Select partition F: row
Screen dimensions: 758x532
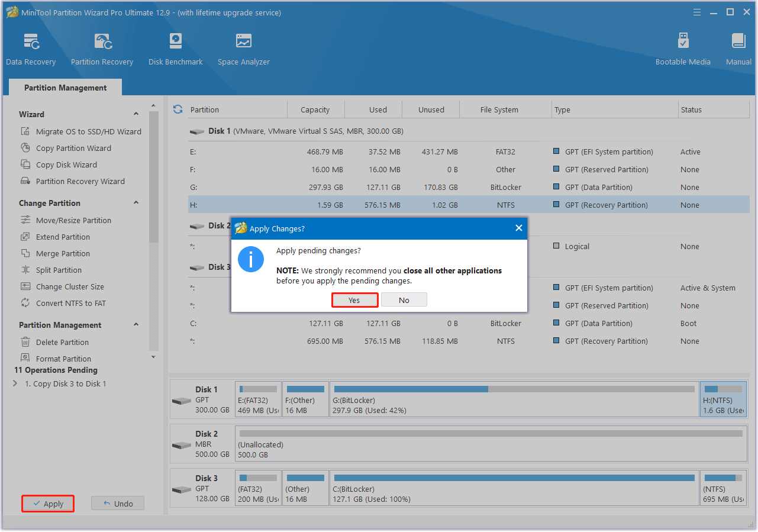(x=469, y=169)
